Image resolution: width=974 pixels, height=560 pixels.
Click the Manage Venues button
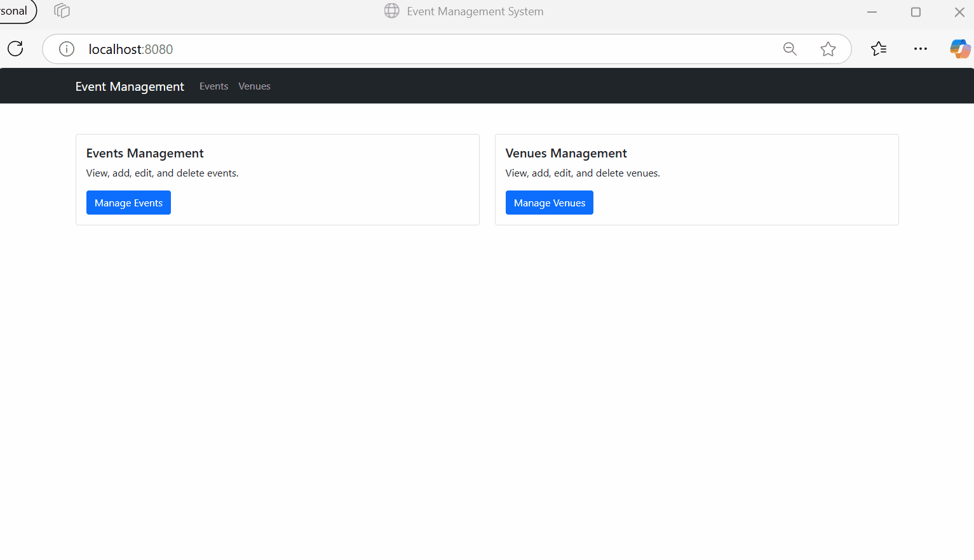(549, 202)
